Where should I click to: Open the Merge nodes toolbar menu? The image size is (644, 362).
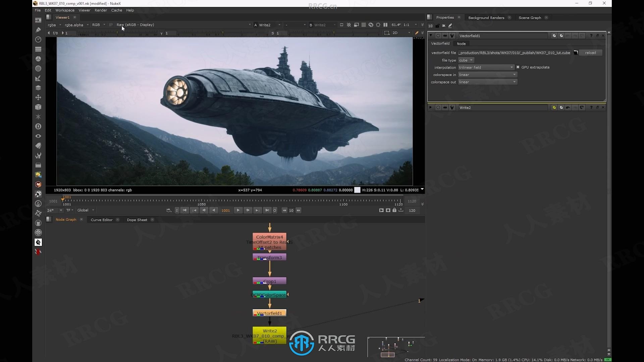point(38,88)
